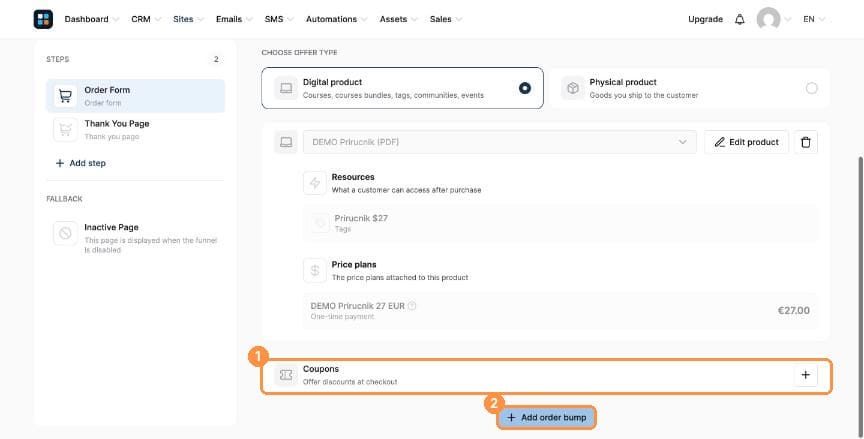Viewport: 864px width, 439px height.
Task: Expand the Sites menu
Action: click(x=188, y=19)
